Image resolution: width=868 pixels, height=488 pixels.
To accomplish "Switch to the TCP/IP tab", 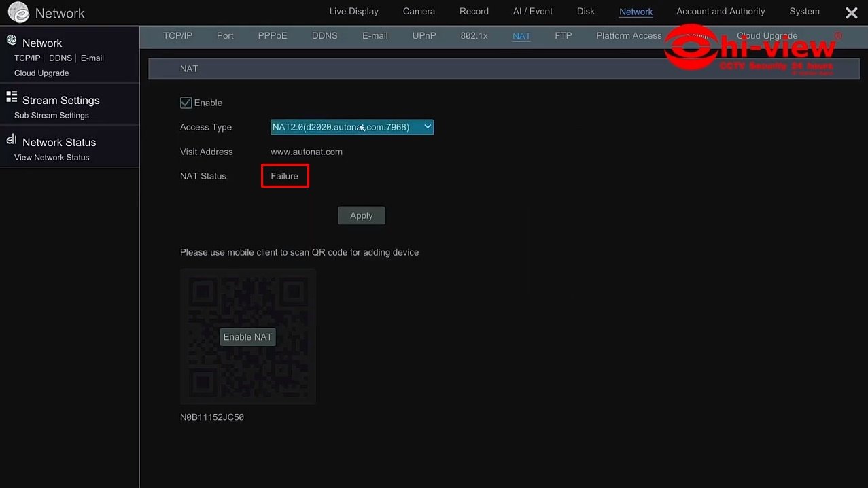I will click(x=177, y=36).
